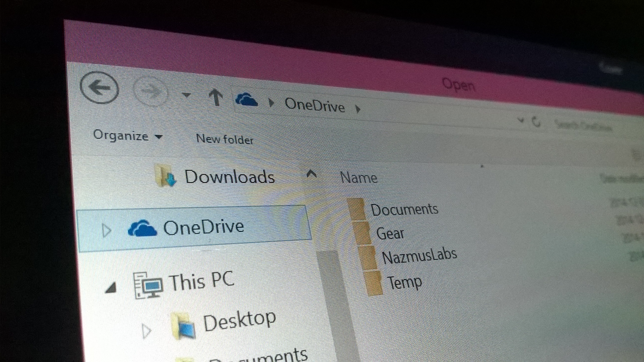Select the NazmusLabs folder
This screenshot has height=362, width=644.
419,256
